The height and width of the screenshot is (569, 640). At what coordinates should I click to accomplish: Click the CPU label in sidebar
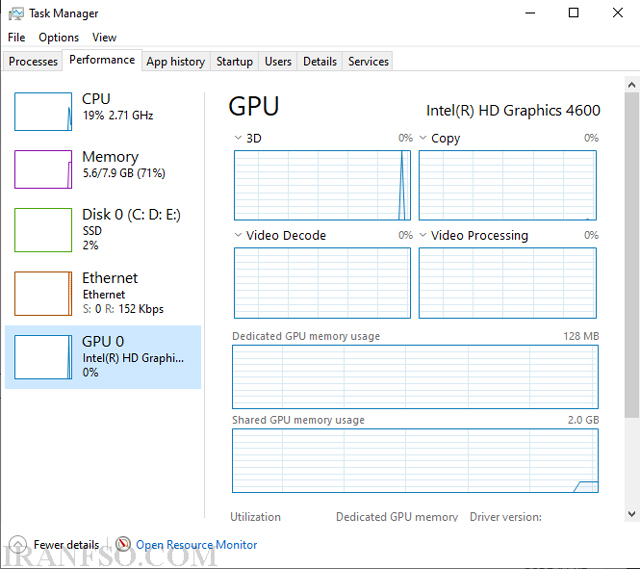(96, 99)
